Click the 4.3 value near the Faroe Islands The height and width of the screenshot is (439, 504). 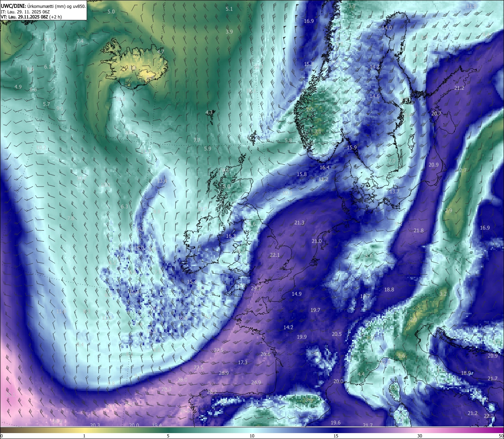(209, 113)
